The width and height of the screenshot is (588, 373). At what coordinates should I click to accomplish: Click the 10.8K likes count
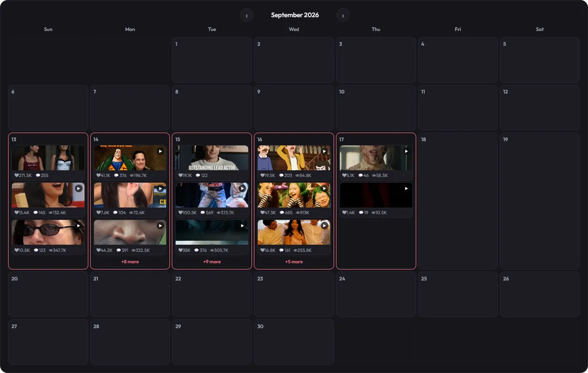point(25,250)
